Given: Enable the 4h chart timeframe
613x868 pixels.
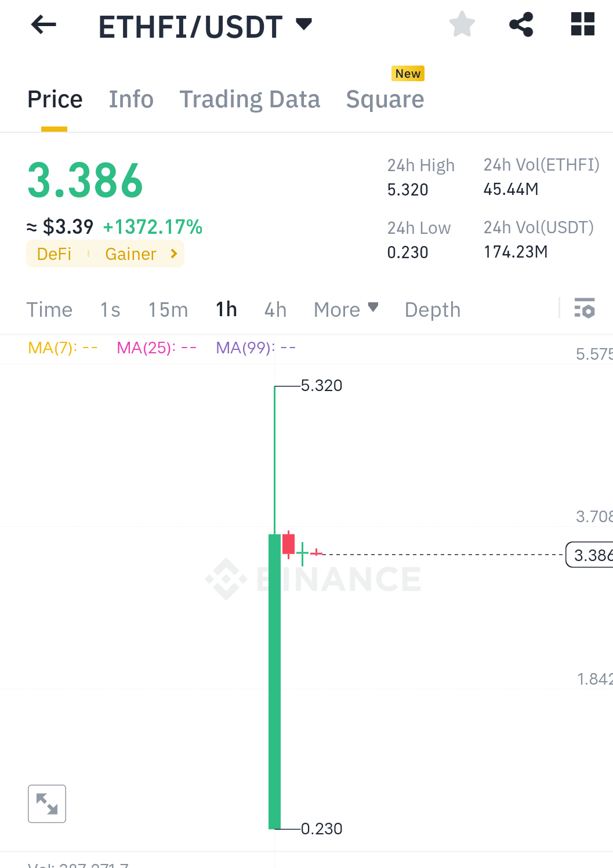Looking at the screenshot, I should pyautogui.click(x=275, y=309).
